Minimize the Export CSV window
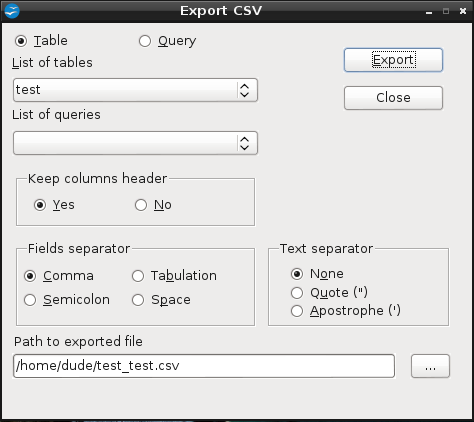The height and width of the screenshot is (422, 474). click(429, 12)
